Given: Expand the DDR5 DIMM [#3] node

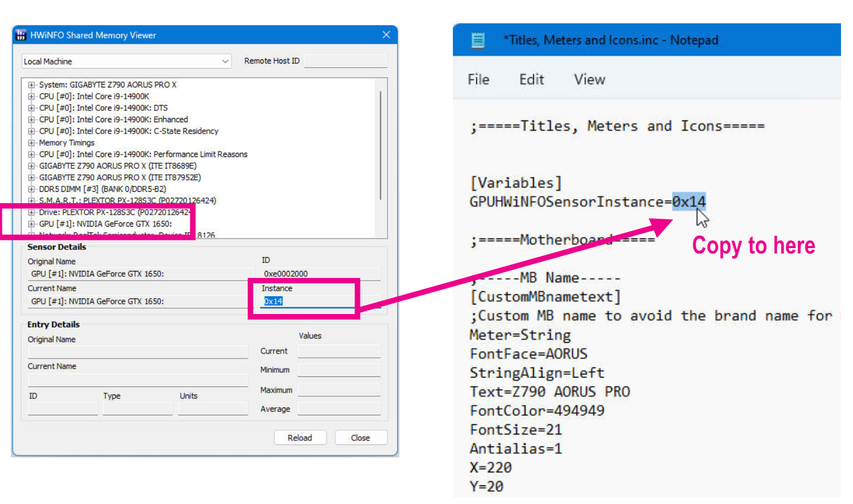Looking at the screenshot, I should (32, 189).
